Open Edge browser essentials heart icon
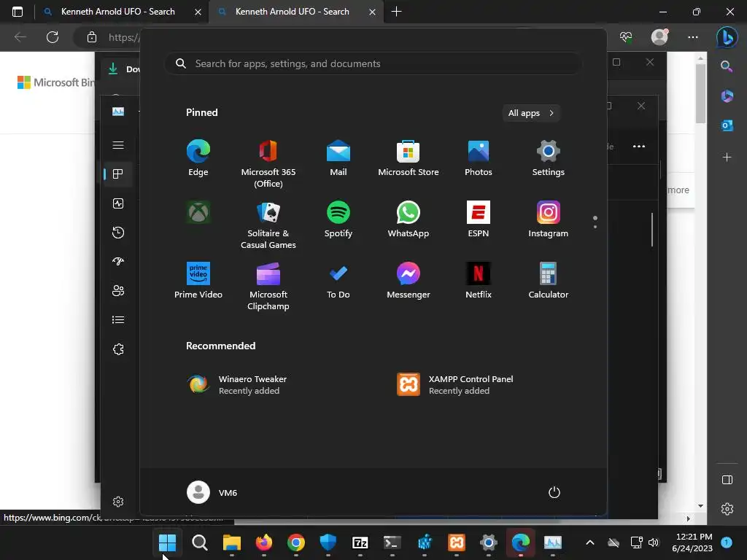 (x=625, y=37)
